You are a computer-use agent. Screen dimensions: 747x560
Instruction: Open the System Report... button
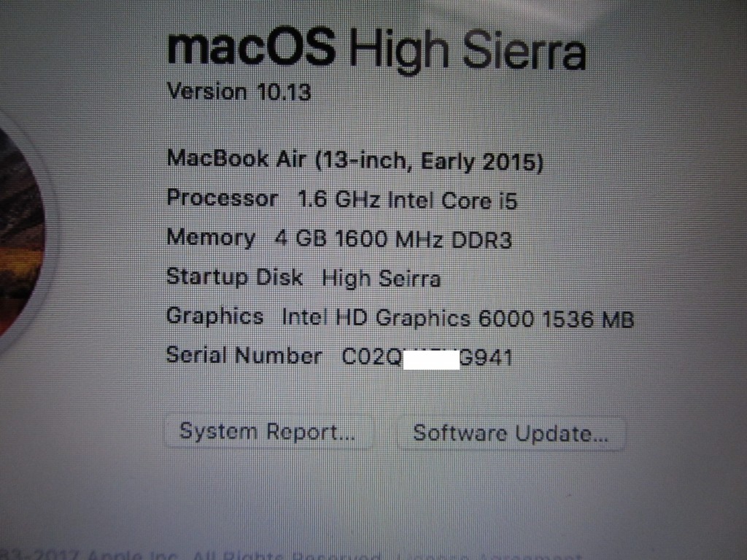point(268,432)
